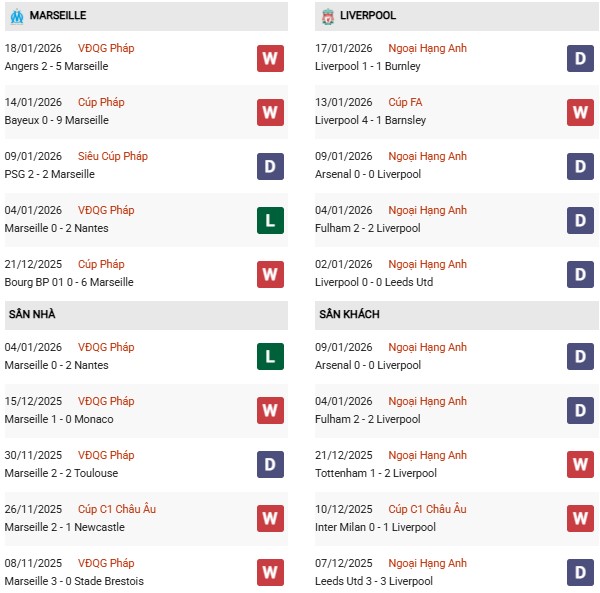Open Siêu Cúp Pháp competition link
Image resolution: width=600 pixels, height=593 pixels.
[x=113, y=156]
